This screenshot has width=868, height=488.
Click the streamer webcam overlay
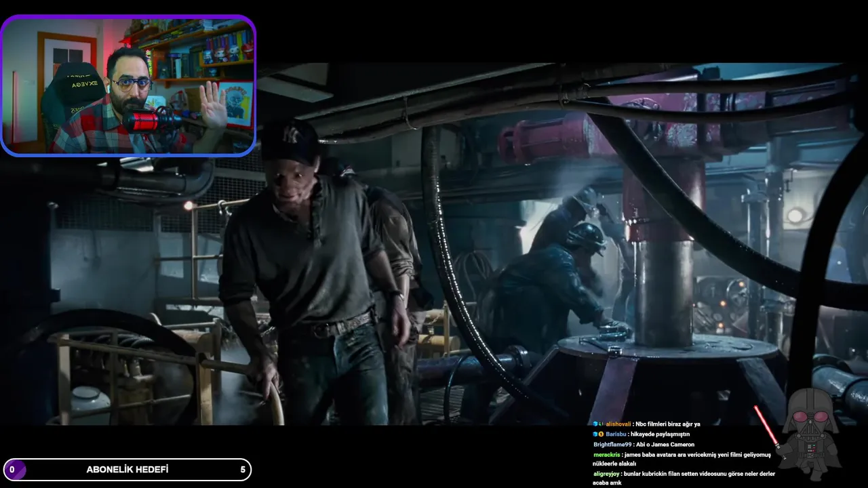coord(128,86)
